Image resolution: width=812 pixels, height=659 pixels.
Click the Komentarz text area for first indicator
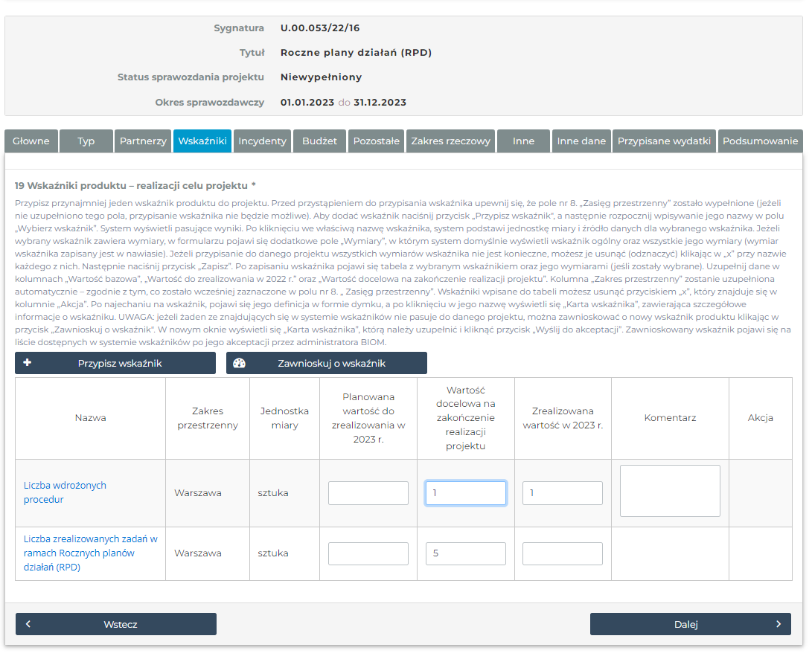[670, 491]
